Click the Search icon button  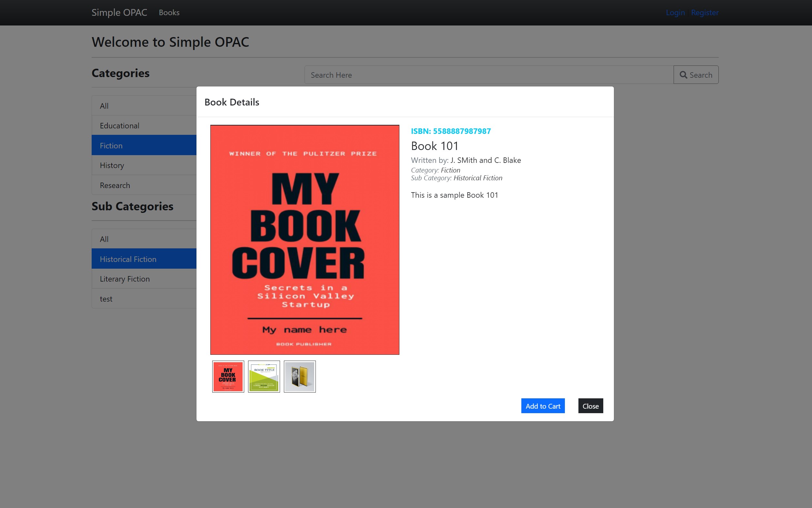(x=696, y=74)
